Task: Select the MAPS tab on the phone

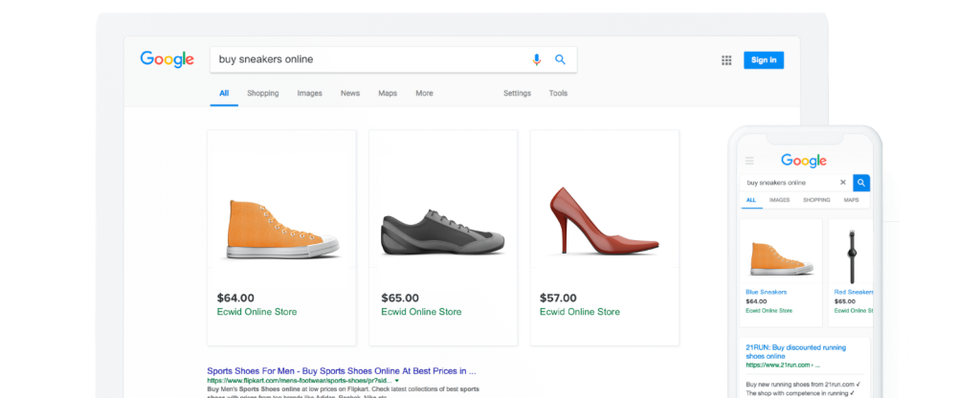Action: [851, 200]
